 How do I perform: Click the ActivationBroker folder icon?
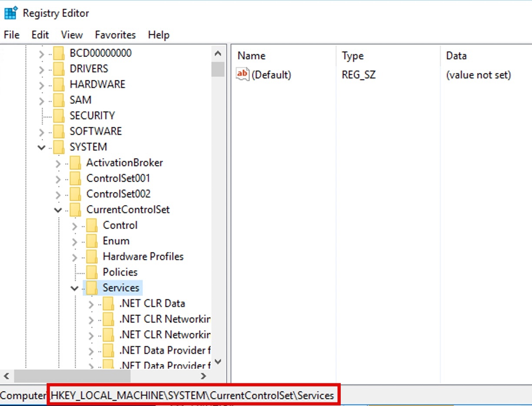pos(75,163)
